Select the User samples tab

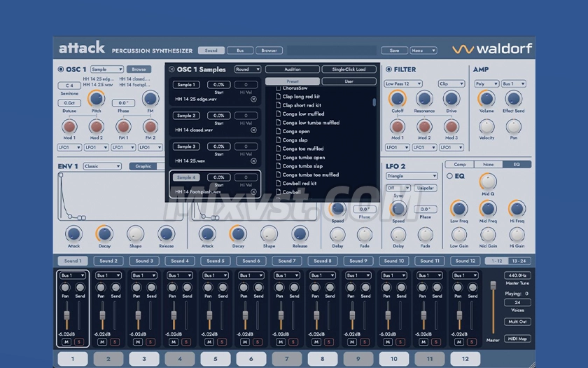pyautogui.click(x=349, y=81)
